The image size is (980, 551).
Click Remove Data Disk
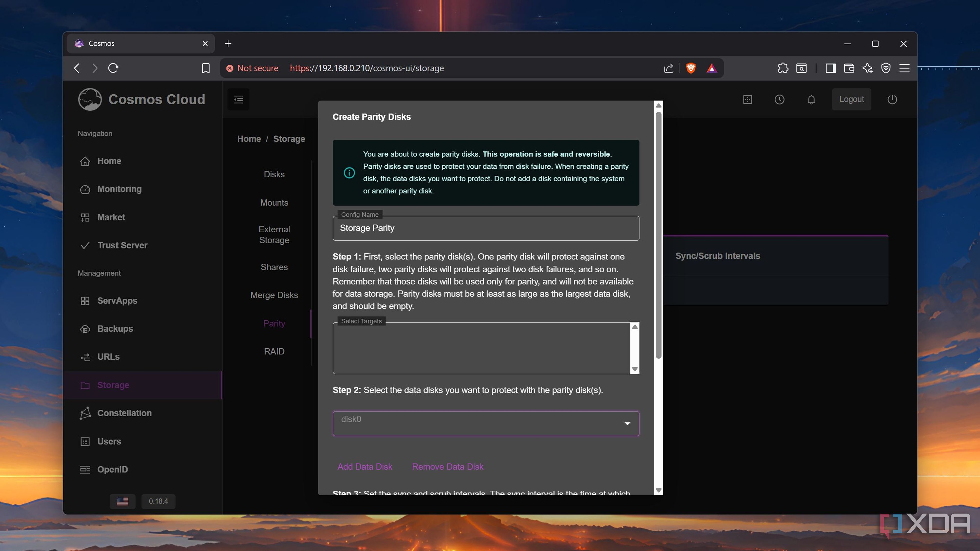[447, 467]
